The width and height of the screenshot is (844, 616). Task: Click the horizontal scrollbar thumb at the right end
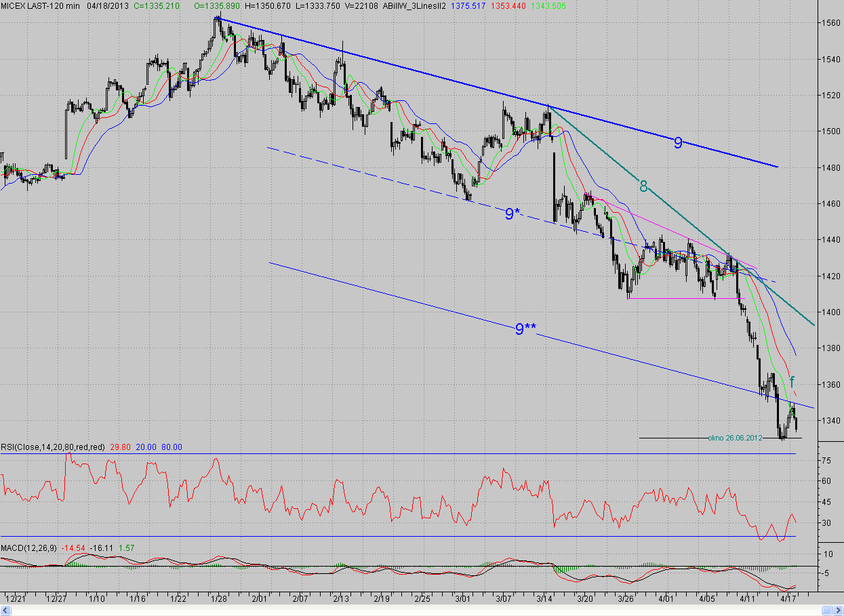pos(826,610)
